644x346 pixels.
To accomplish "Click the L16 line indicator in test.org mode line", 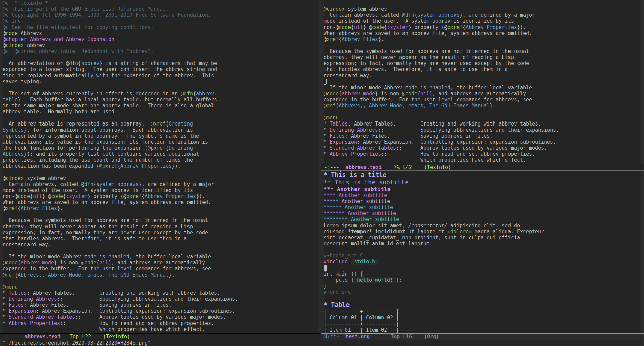I will tap(407, 336).
